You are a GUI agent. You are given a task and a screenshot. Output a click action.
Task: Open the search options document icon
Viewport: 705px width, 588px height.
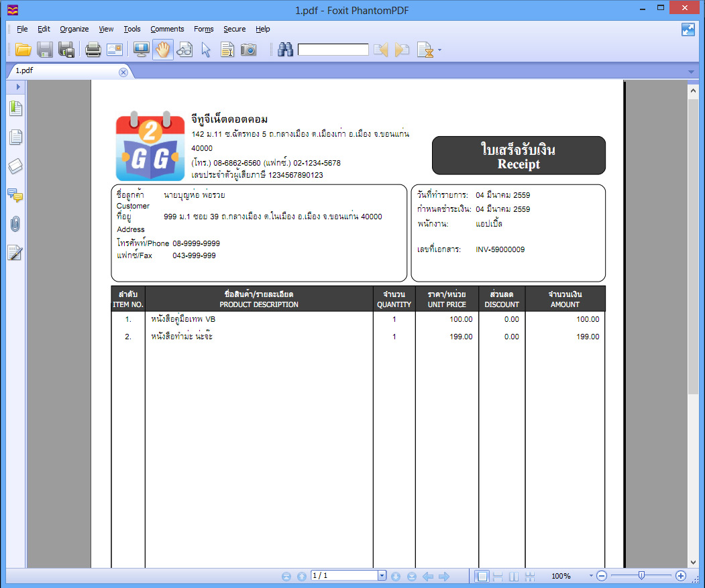click(425, 50)
